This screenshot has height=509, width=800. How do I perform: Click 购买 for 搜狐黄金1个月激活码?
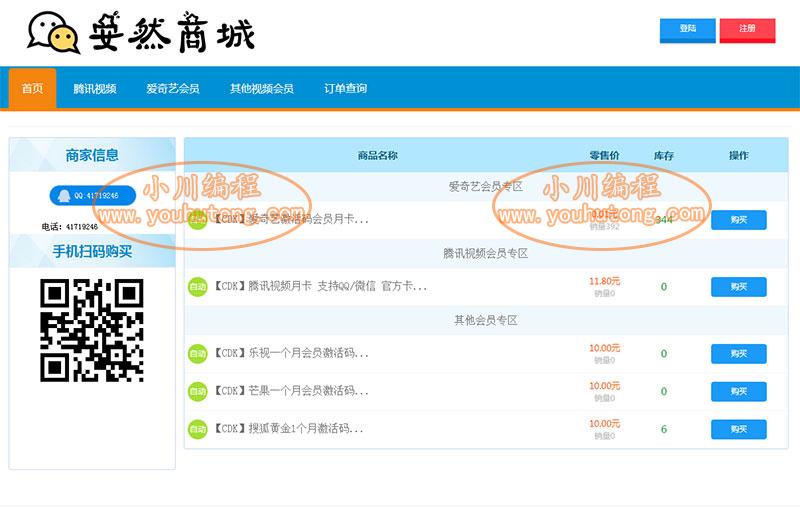739,429
